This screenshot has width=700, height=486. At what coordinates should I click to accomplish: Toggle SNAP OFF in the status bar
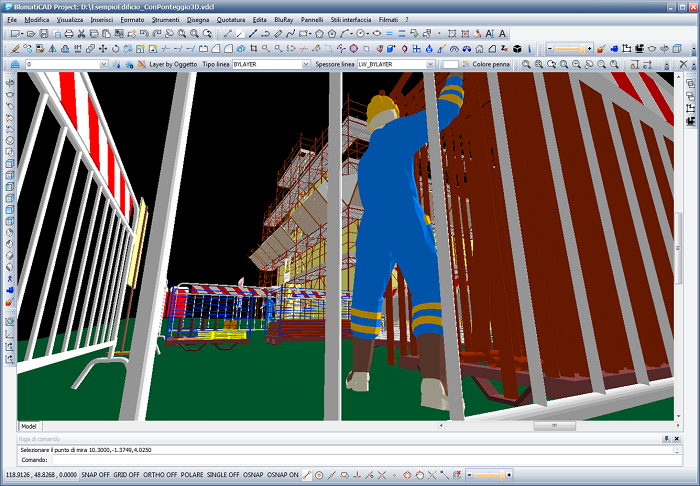(x=96, y=474)
